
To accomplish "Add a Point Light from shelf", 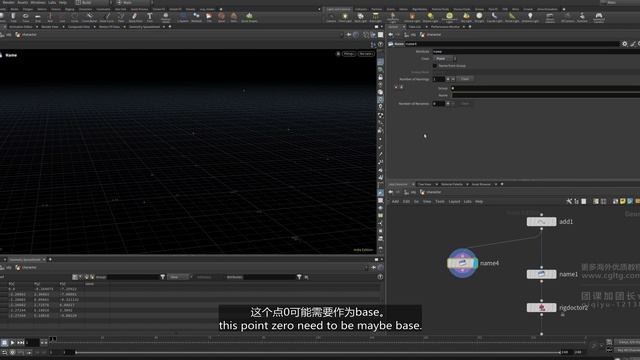I will coord(345,17).
